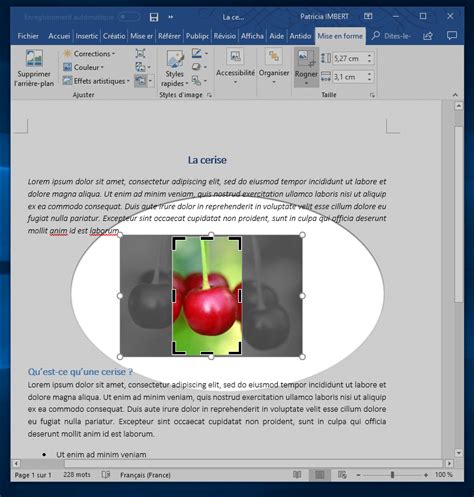
Task: Click the Dites-le search magnifier icon
Action: click(x=376, y=35)
